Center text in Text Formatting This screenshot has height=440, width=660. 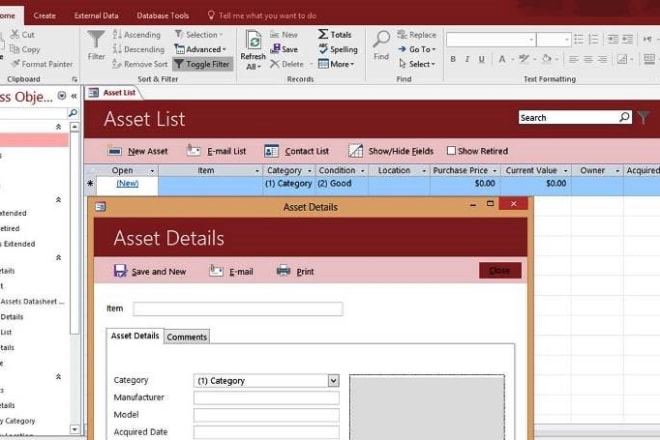[588, 59]
